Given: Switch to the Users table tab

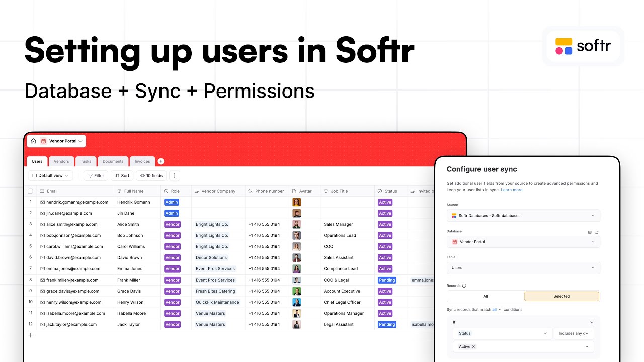Looking at the screenshot, I should (x=37, y=161).
